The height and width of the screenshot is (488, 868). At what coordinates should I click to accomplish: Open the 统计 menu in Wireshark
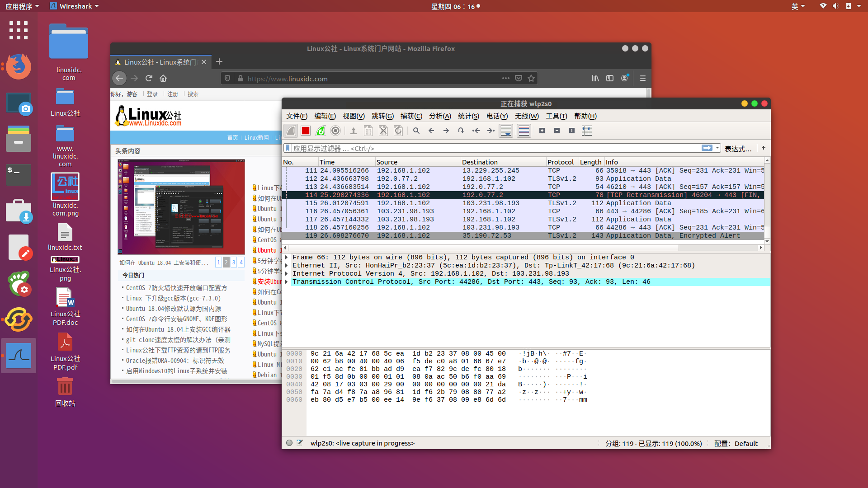[x=468, y=116]
